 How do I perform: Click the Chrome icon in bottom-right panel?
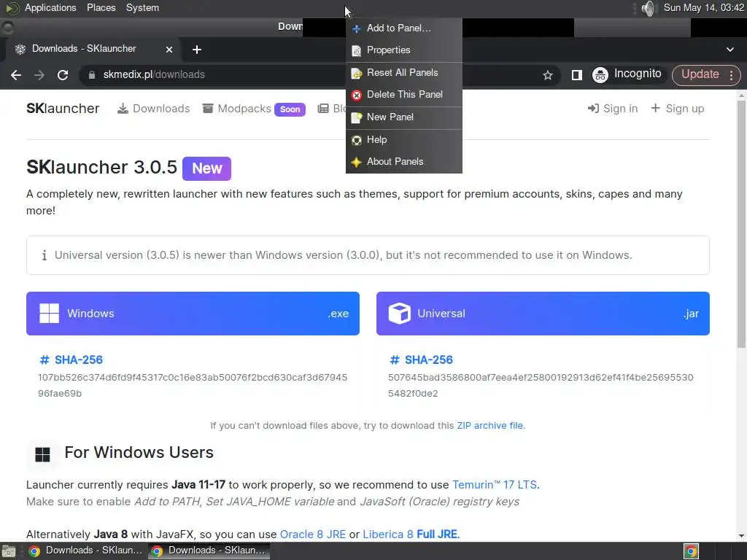click(691, 551)
